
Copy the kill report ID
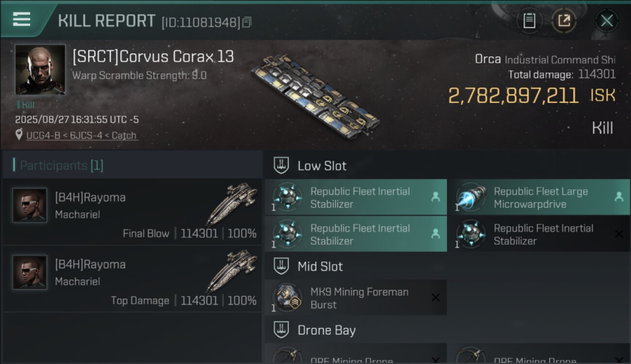pyautogui.click(x=247, y=22)
